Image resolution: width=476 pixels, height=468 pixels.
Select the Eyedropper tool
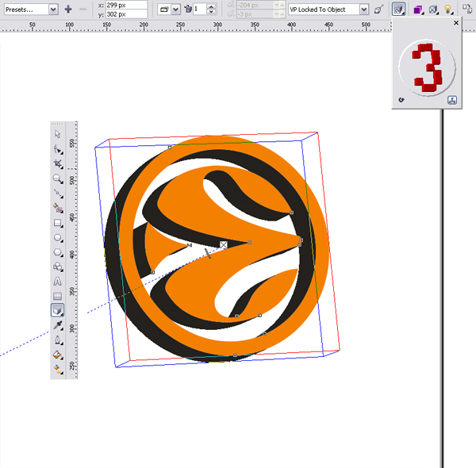click(x=57, y=325)
